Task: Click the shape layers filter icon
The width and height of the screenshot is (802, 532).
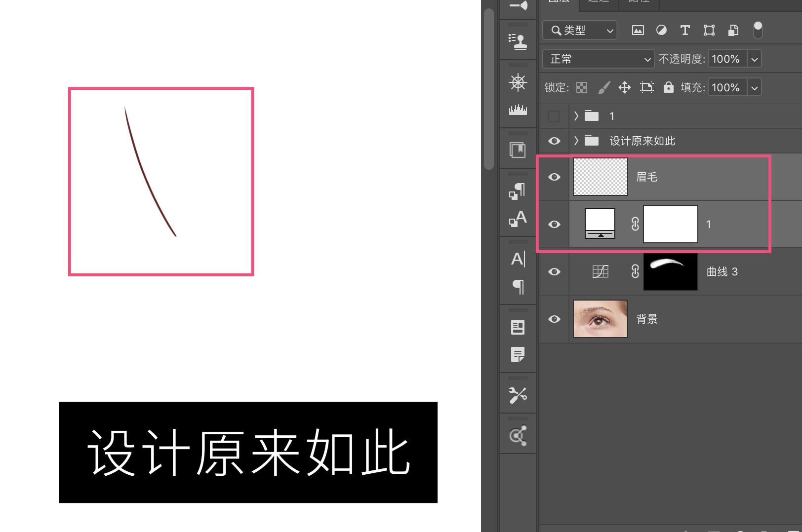Action: point(709,30)
